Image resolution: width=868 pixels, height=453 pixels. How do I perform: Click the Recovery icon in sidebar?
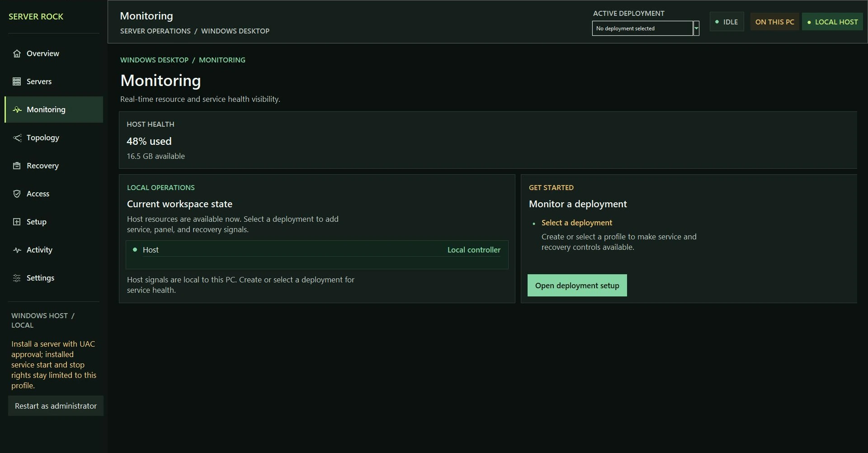tap(17, 166)
